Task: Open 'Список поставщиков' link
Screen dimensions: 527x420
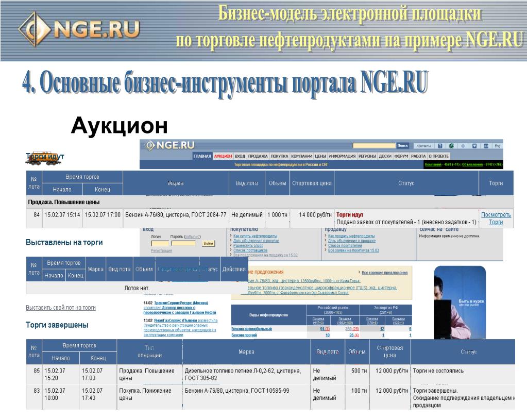Action: (250, 250)
